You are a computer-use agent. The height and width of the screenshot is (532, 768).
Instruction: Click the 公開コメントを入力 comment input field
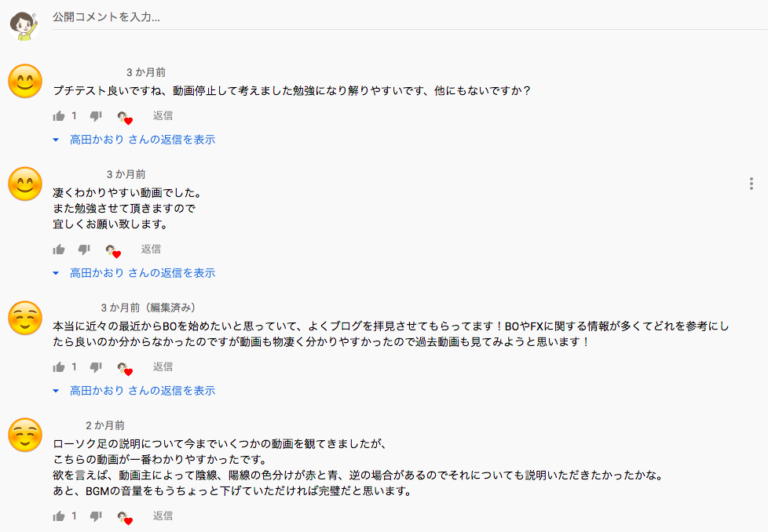(x=236, y=17)
